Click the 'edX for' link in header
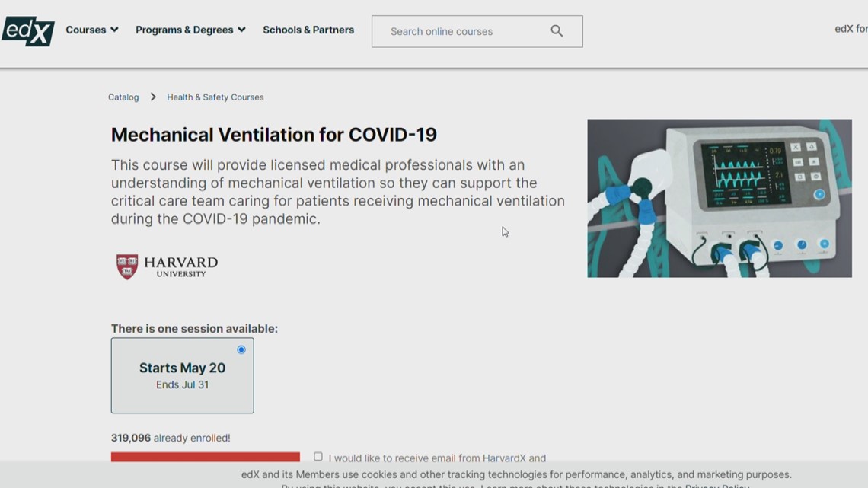Viewport: 868px width, 488px height. pos(850,29)
